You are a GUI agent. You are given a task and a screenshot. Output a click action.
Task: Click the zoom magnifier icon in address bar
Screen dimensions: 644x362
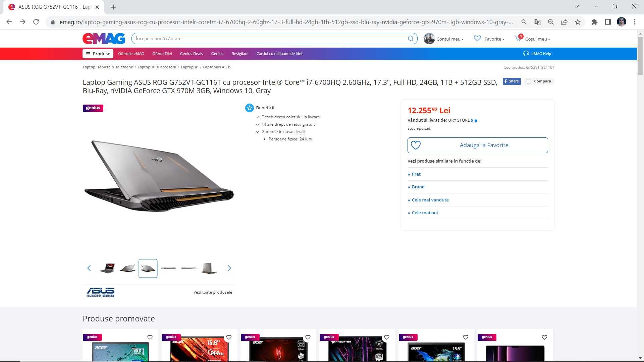coord(551,22)
